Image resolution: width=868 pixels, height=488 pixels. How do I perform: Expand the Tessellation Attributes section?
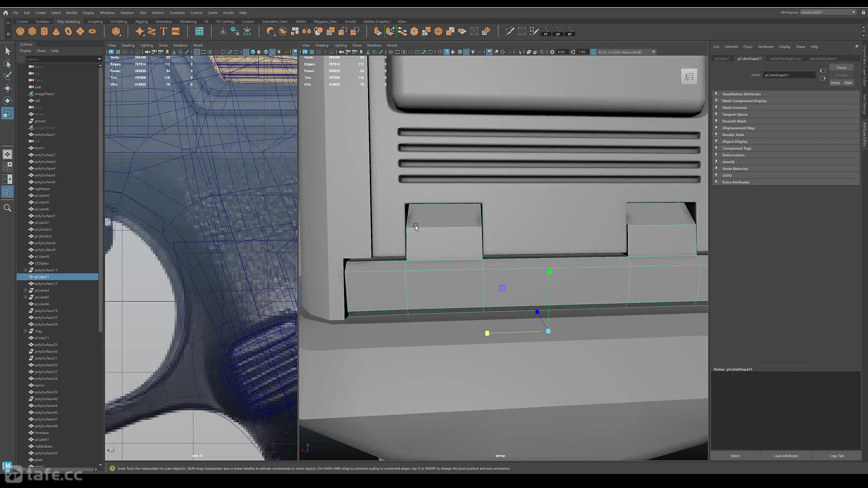coord(786,94)
